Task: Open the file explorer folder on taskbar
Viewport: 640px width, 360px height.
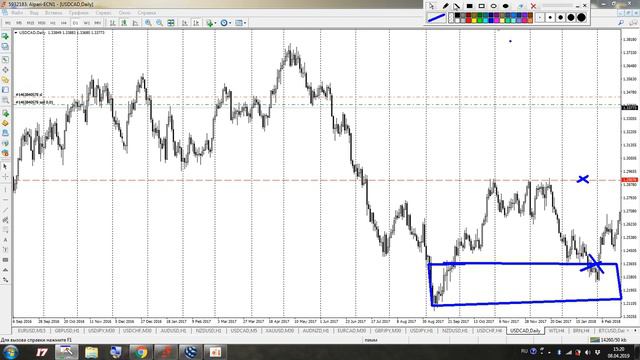Action: [91, 352]
